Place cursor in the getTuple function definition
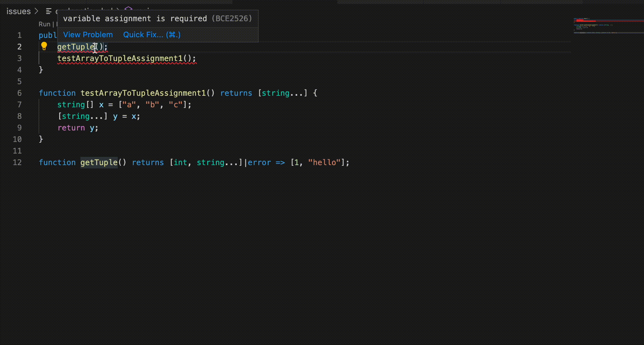Image resolution: width=644 pixels, height=345 pixels. click(98, 163)
